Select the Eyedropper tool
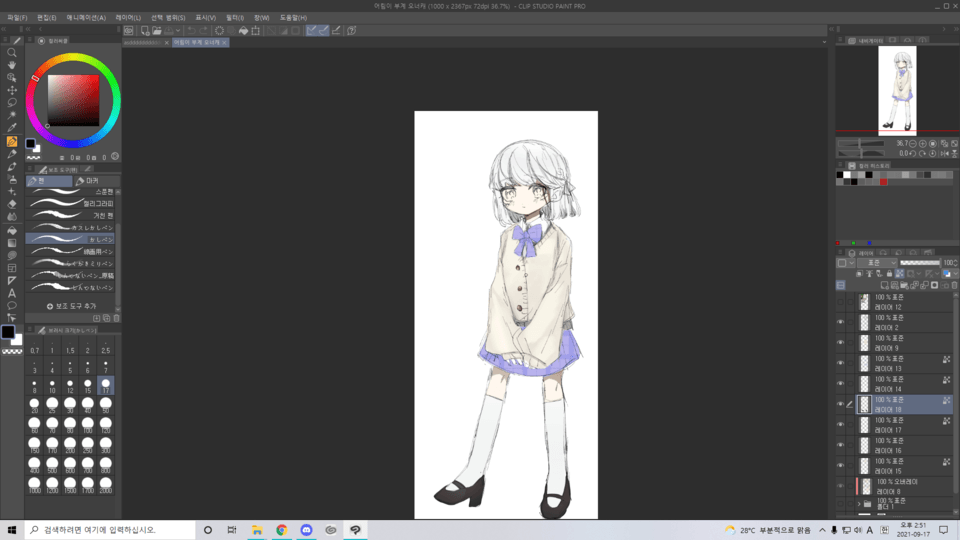960x540 pixels. pyautogui.click(x=12, y=128)
